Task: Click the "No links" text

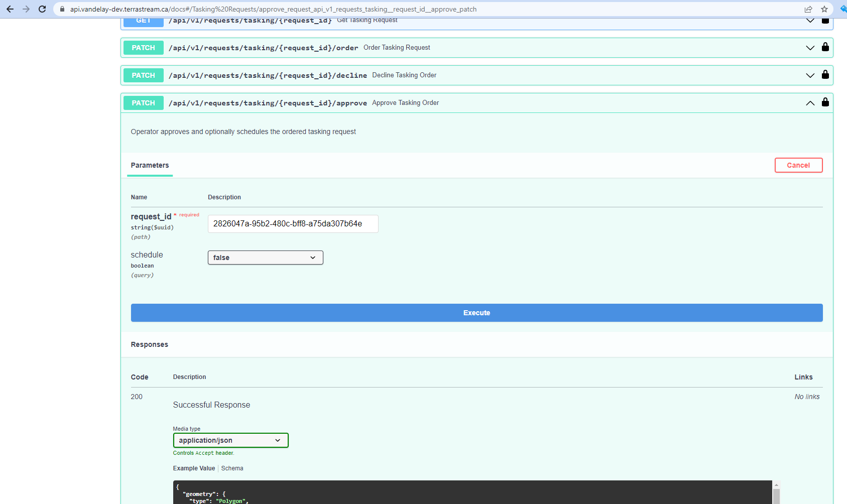Action: tap(807, 397)
